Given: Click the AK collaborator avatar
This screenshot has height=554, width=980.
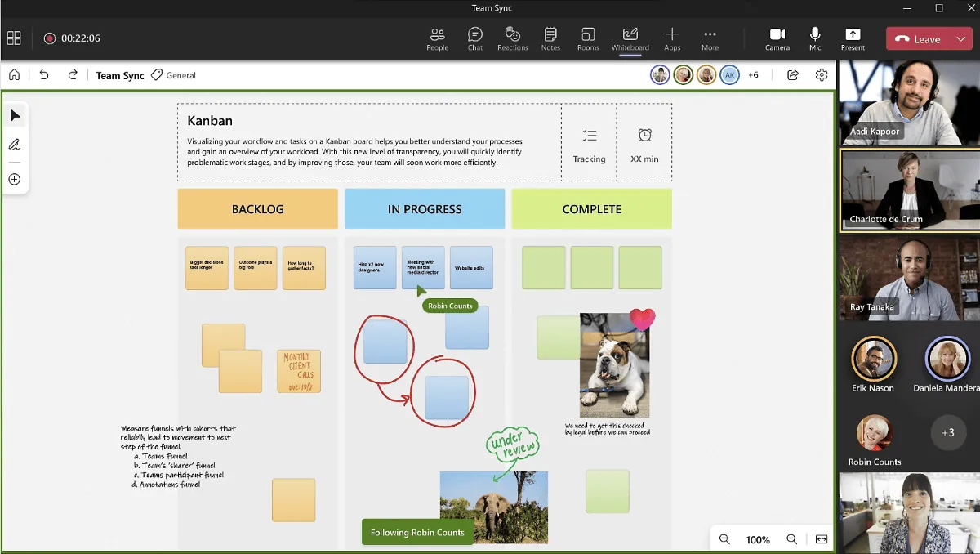Looking at the screenshot, I should click(x=729, y=74).
